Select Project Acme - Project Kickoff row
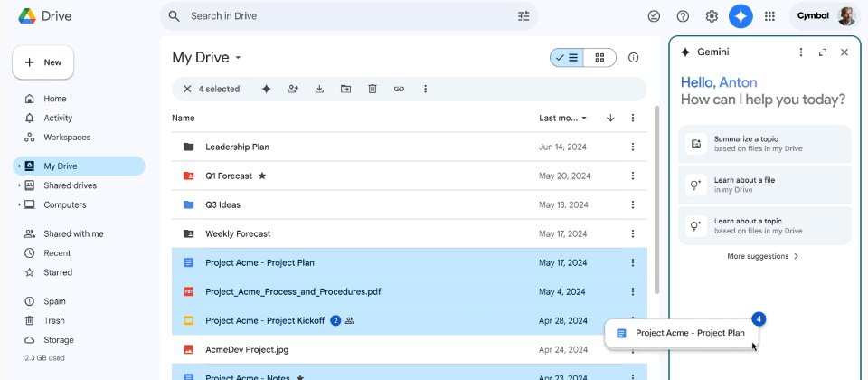Viewport: 868px width, 380px height. point(409,320)
